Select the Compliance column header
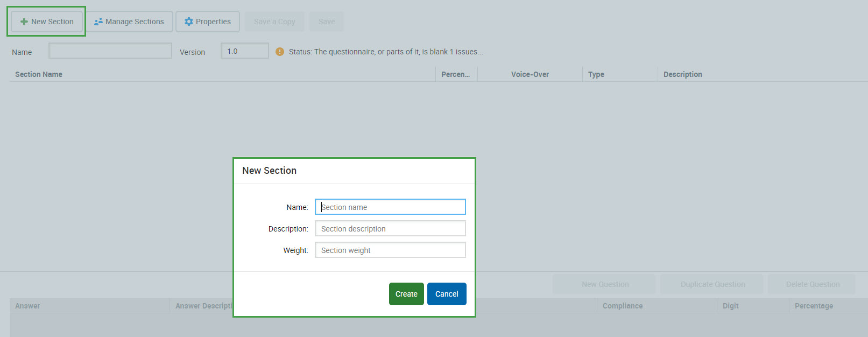 pyautogui.click(x=622, y=306)
